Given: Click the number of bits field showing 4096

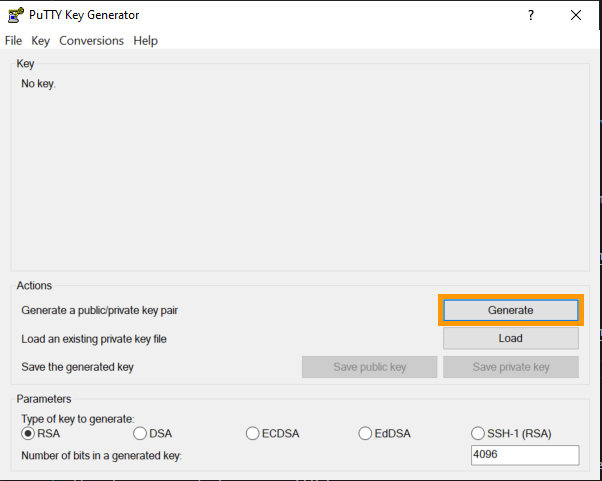Looking at the screenshot, I should [x=524, y=456].
